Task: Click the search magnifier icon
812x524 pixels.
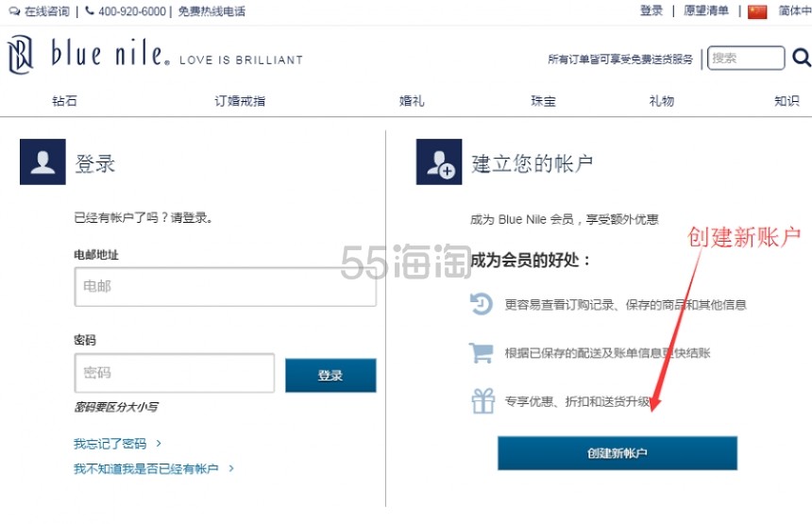Action: pyautogui.click(x=801, y=59)
